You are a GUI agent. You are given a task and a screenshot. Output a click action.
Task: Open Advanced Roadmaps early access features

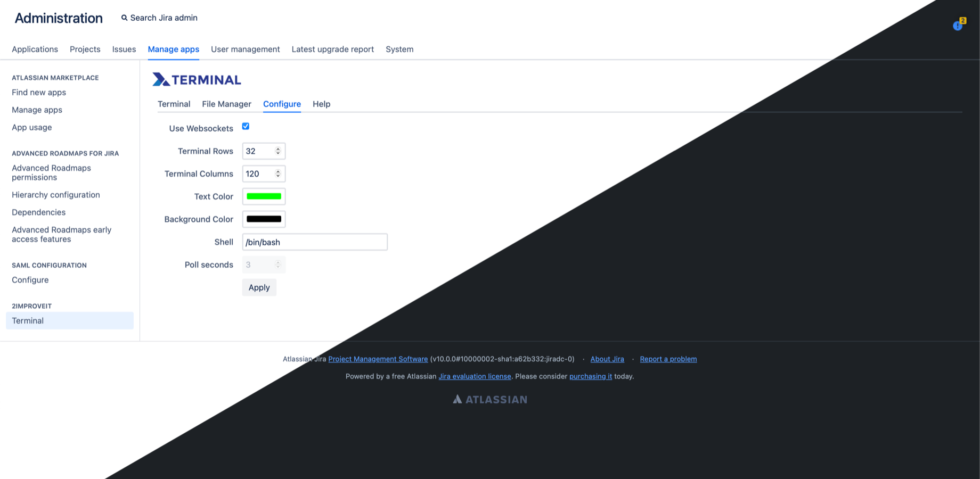point(62,234)
